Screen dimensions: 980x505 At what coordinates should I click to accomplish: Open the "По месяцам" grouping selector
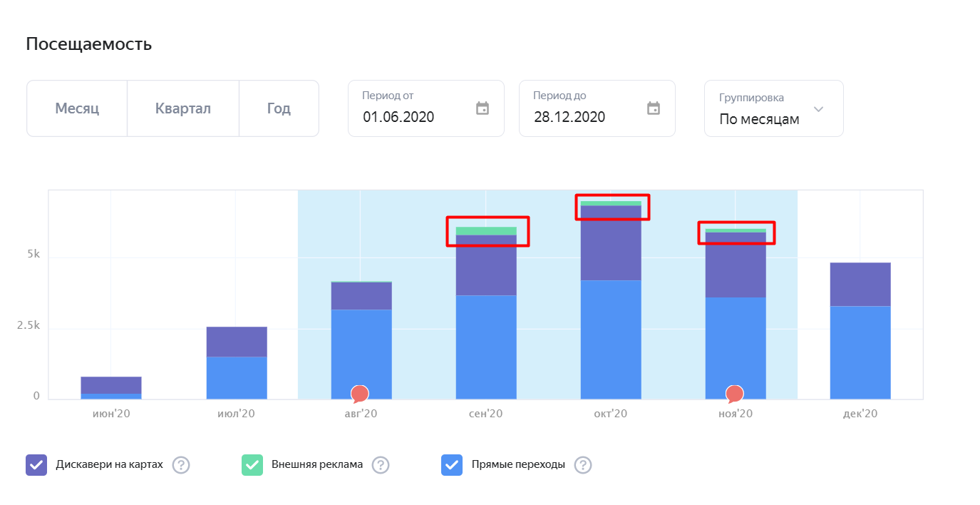click(759, 119)
